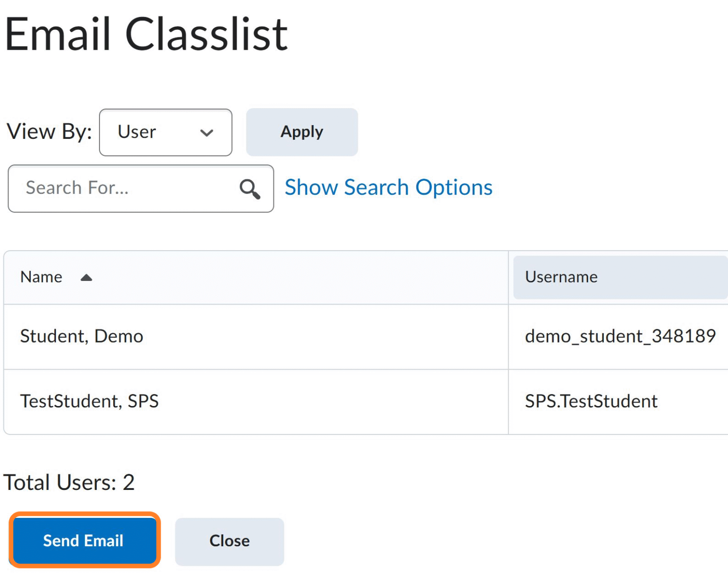Click inside the Search For field

(x=118, y=189)
